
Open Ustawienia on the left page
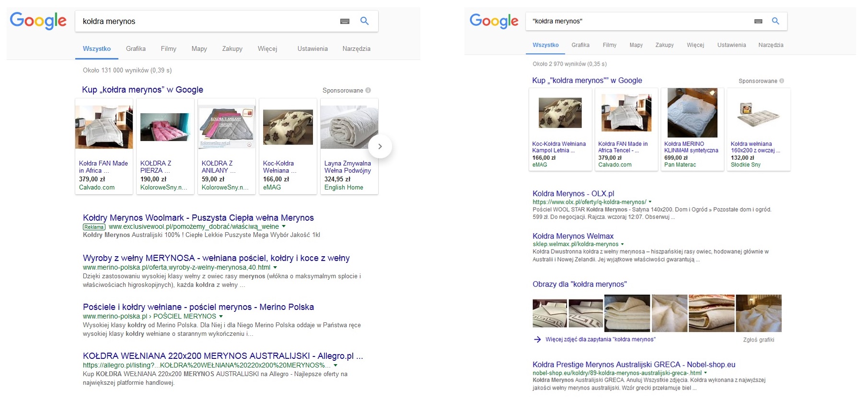[312, 48]
